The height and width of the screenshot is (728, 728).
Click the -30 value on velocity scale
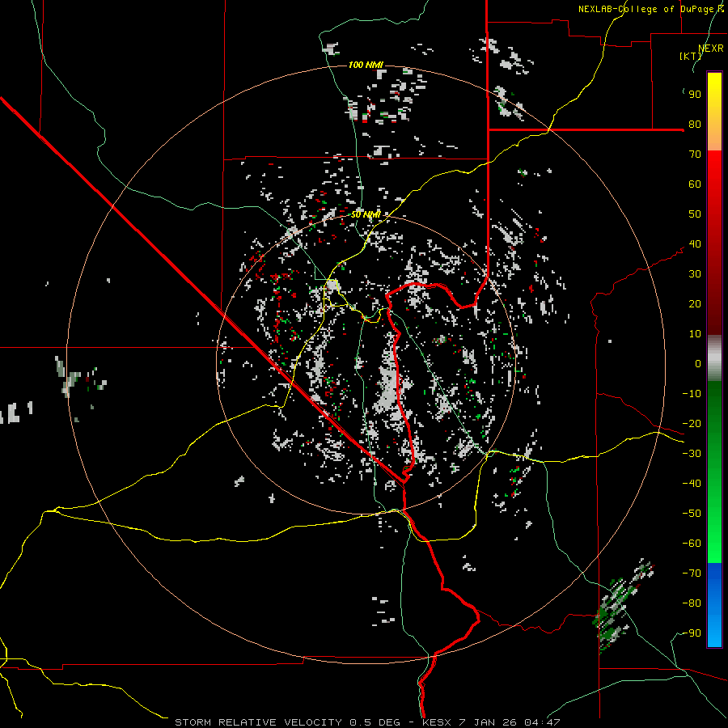click(x=692, y=454)
